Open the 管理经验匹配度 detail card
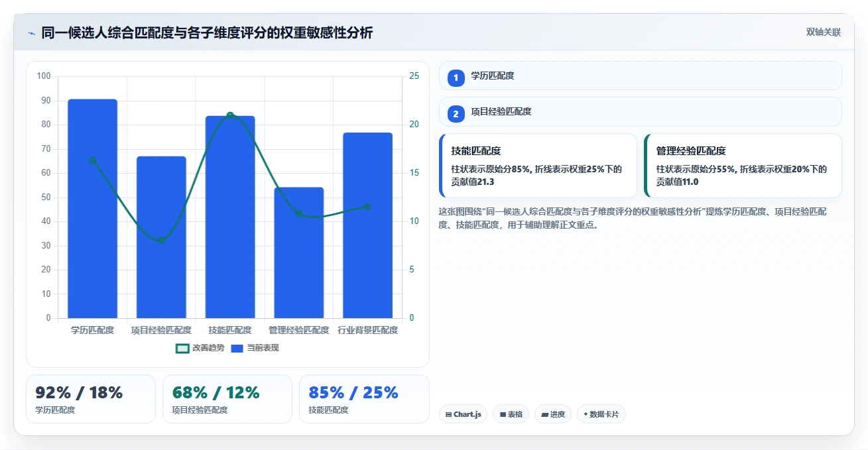 point(743,166)
